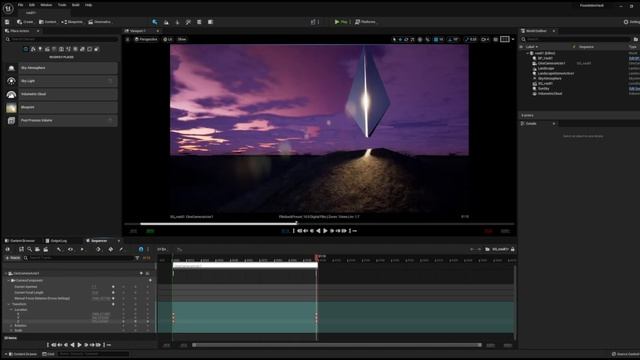Image resolution: width=640 pixels, height=360 pixels.
Task: Open the Platforms dropdown
Action: (x=365, y=22)
